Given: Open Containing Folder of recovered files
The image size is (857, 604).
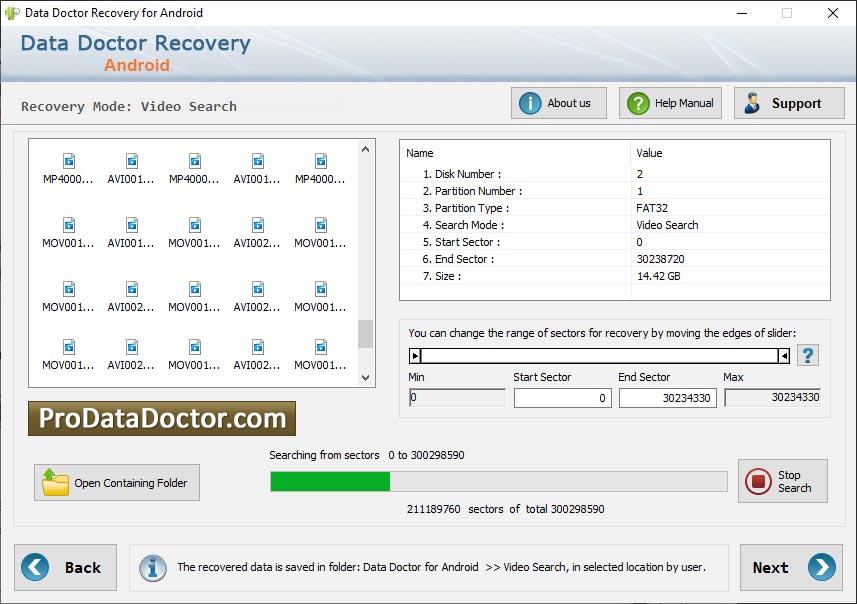Looking at the screenshot, I should pos(116,483).
